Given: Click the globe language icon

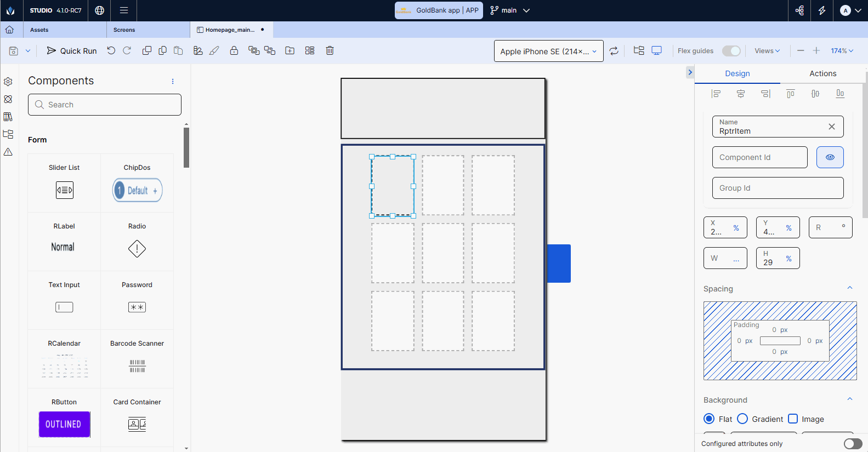Looking at the screenshot, I should pos(99,10).
